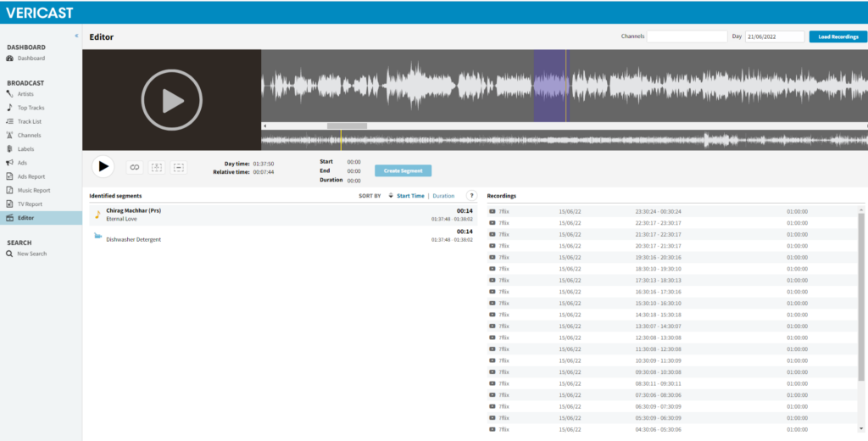Image resolution: width=868 pixels, height=441 pixels.
Task: Click the Ads megaphone icon in sidebar
Action: pos(9,163)
